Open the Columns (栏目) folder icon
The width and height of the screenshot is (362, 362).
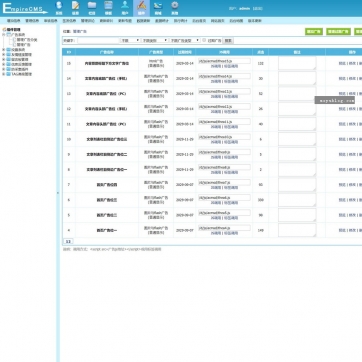pyautogui.click(x=92, y=8)
